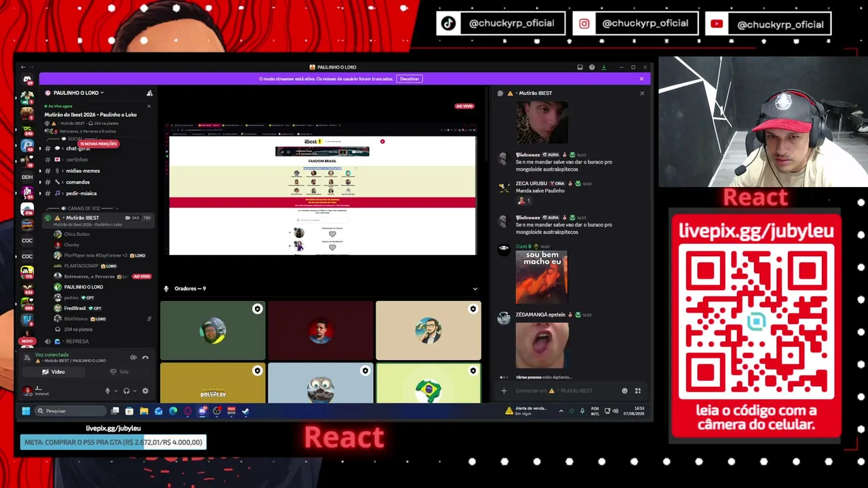This screenshot has height=488, width=868.
Task: Show hidden icons in Windows system tray
Action: pos(561,411)
